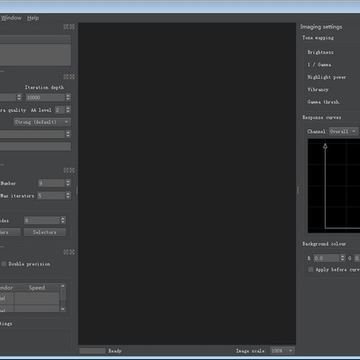Screen dimensions: 360x360
Task: Float the topmost left panel via undock icon
Action: [66, 26]
